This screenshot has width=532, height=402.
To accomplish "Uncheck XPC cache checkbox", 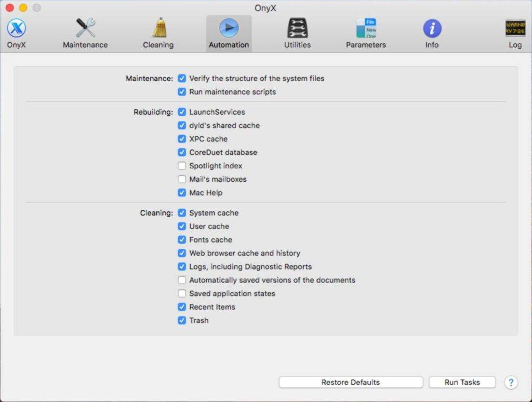I will (182, 139).
